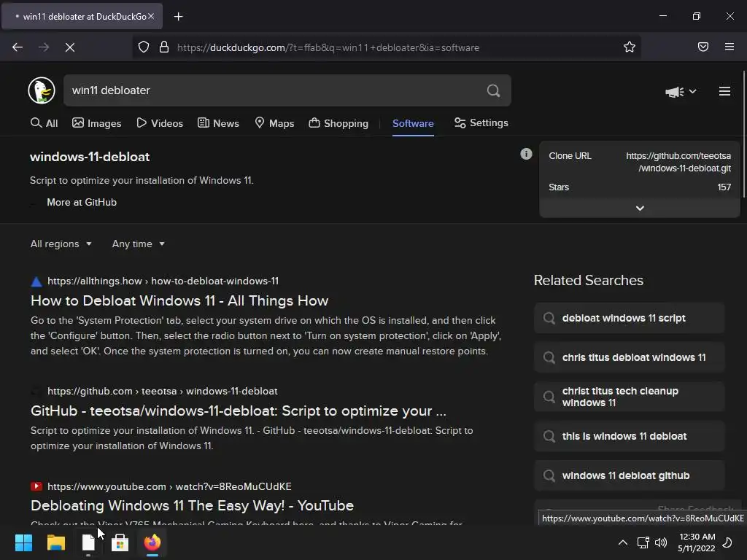The width and height of the screenshot is (747, 560).
Task: Open search Settings
Action: (481, 122)
